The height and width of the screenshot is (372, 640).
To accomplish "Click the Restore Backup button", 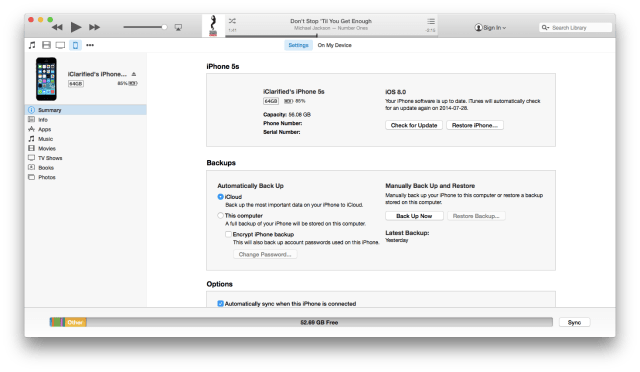I will 476,216.
